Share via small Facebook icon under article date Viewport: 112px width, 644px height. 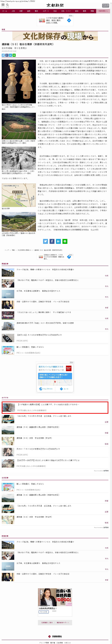pos(7,55)
